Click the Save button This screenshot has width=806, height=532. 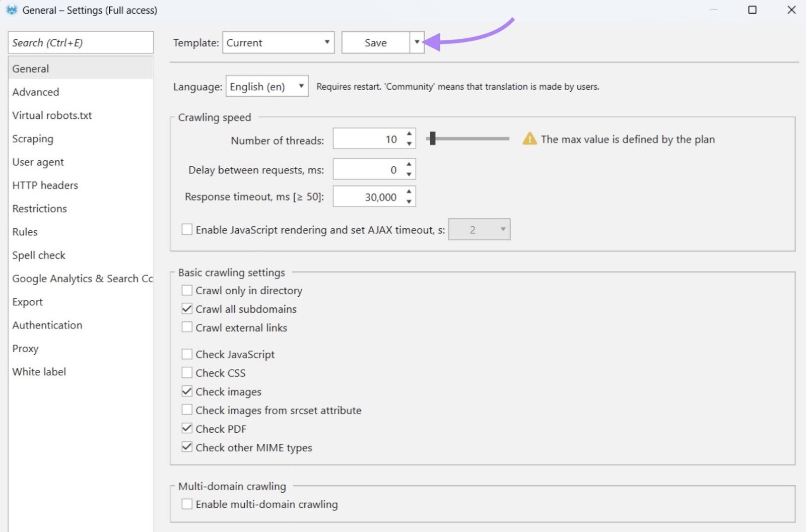tap(375, 42)
